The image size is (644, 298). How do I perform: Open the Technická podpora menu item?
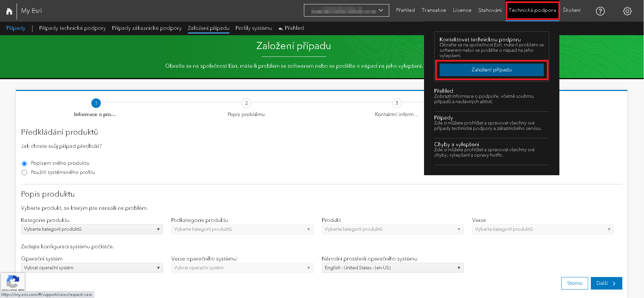click(532, 10)
